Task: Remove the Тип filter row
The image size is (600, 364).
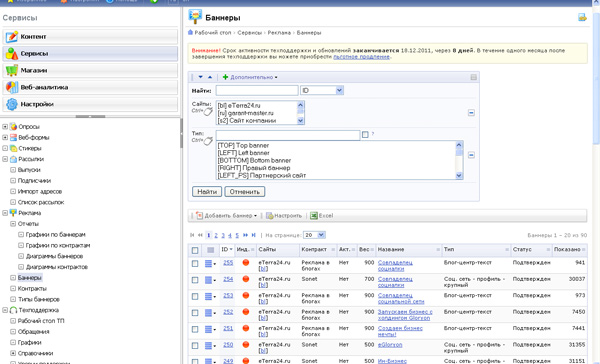Action: point(471,155)
